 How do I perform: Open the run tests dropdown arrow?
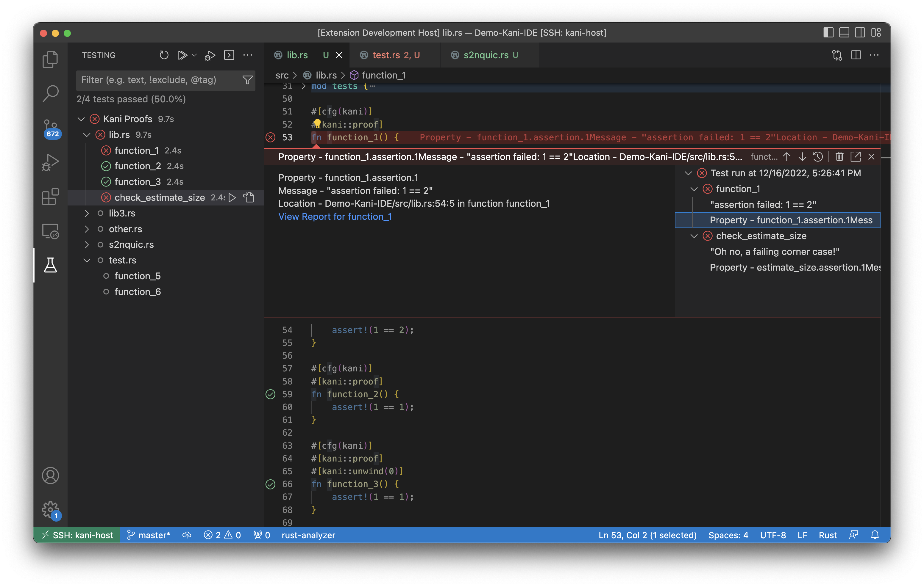(x=194, y=55)
